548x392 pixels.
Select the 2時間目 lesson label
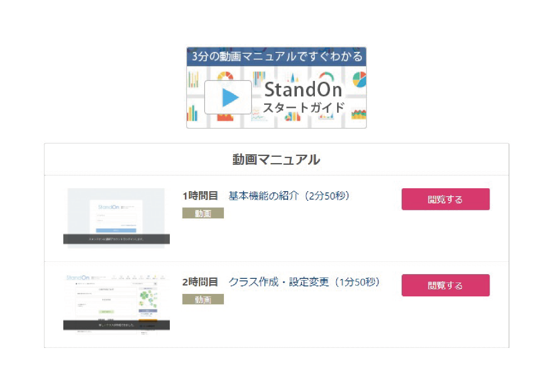click(x=200, y=282)
